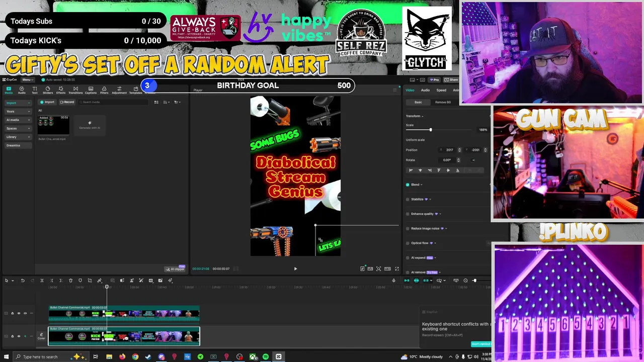The image size is (644, 362).
Task: Enable the AI expand checkbox
Action: (x=408, y=257)
